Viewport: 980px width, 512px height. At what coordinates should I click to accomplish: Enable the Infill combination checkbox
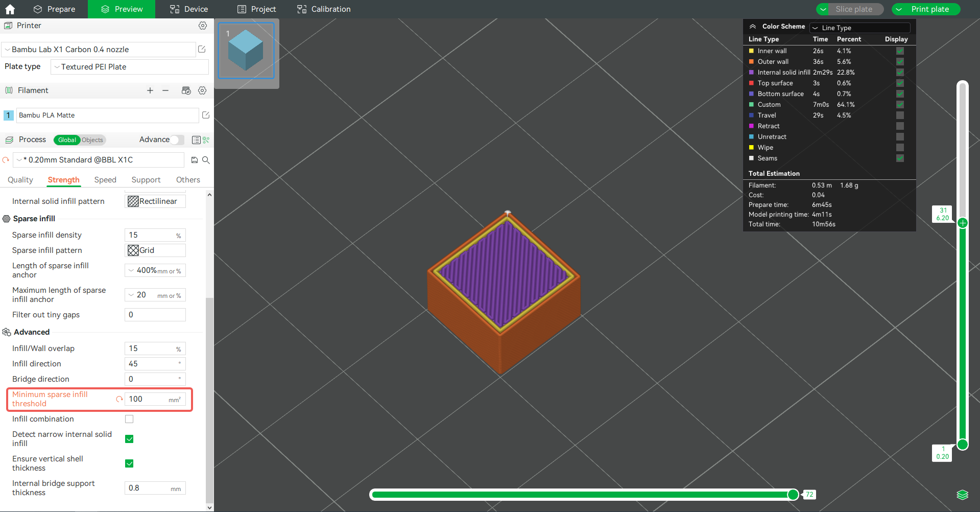click(x=129, y=419)
